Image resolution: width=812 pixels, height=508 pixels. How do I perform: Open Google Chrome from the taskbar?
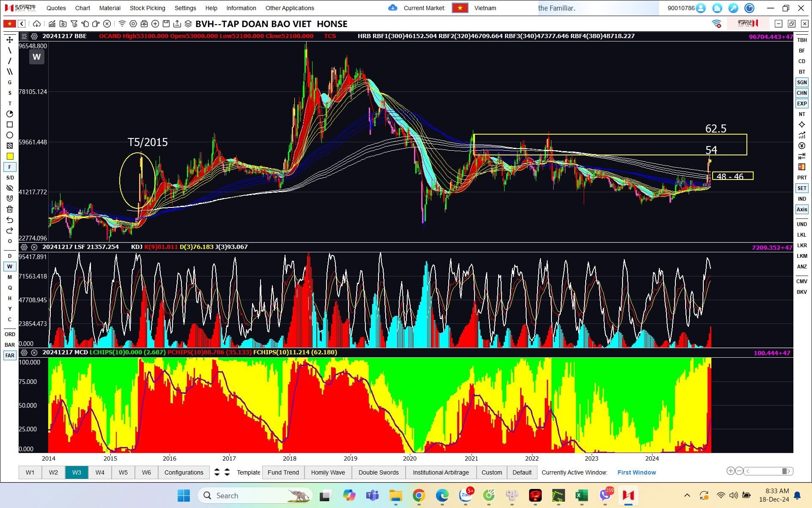(x=419, y=495)
